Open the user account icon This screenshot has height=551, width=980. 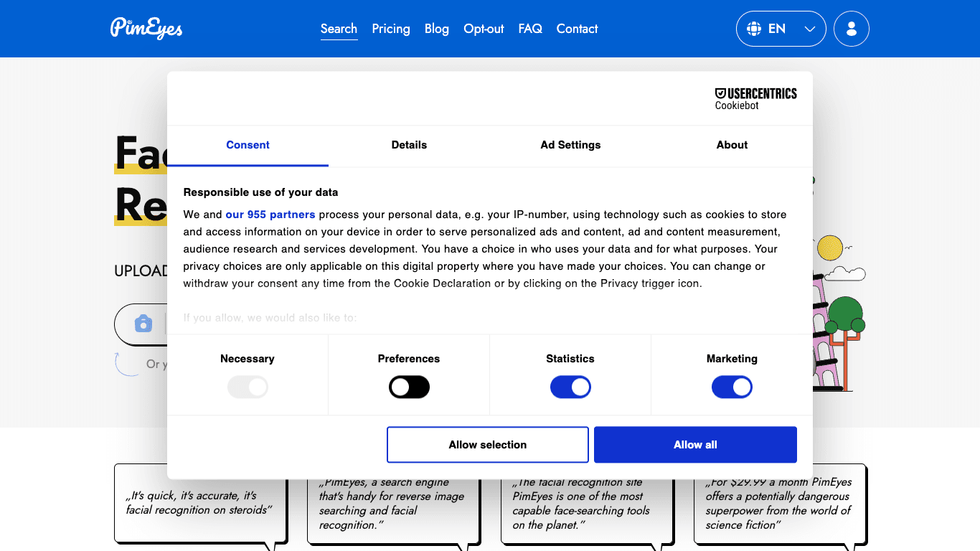click(852, 29)
